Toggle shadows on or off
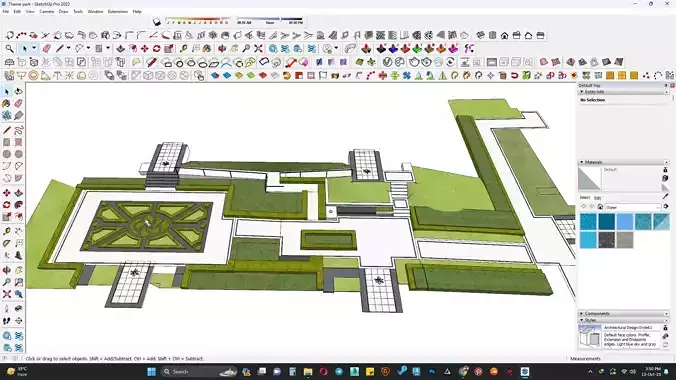The width and height of the screenshot is (676, 380). [x=157, y=22]
